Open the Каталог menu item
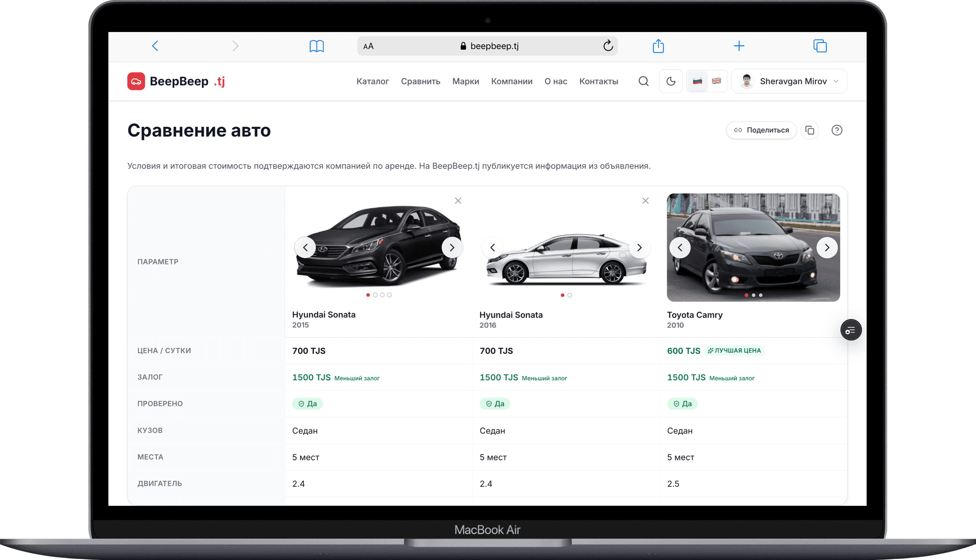 click(373, 81)
